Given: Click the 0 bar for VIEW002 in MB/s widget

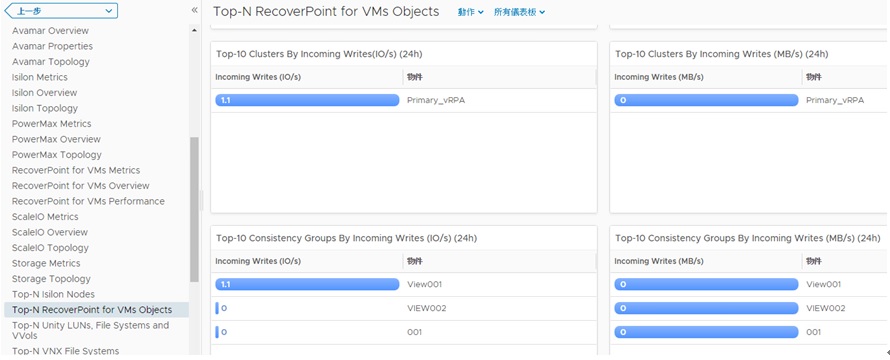Looking at the screenshot, I should coord(706,308).
